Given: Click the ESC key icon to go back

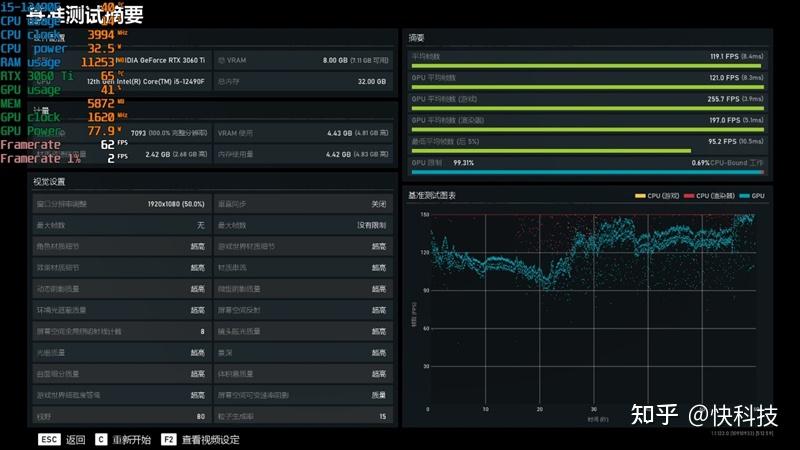Looking at the screenshot, I should (49, 439).
